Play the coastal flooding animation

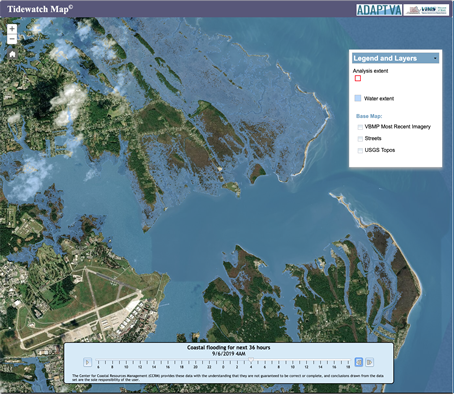point(87,362)
